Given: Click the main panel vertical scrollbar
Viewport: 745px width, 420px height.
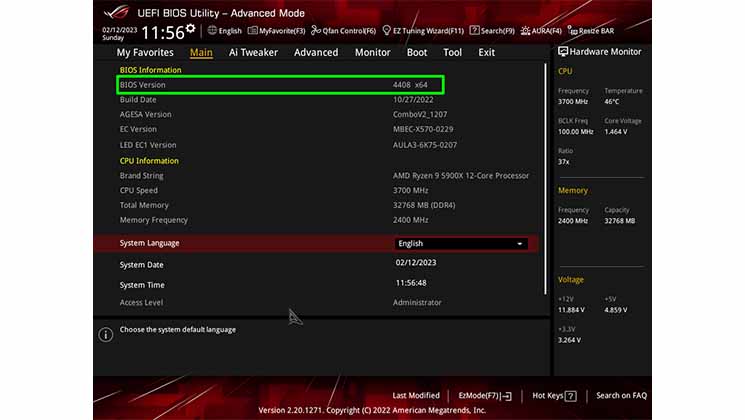Looking at the screenshot, I should 545,179.
